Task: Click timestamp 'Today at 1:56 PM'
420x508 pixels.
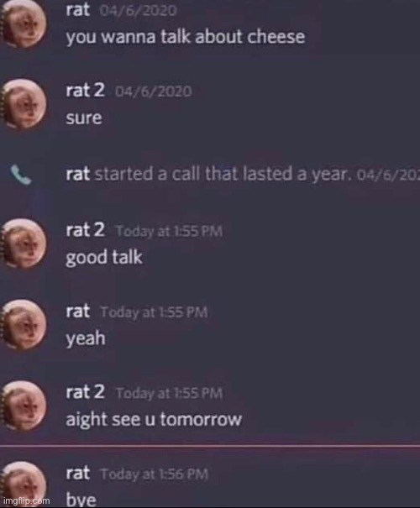Action: coord(155,474)
